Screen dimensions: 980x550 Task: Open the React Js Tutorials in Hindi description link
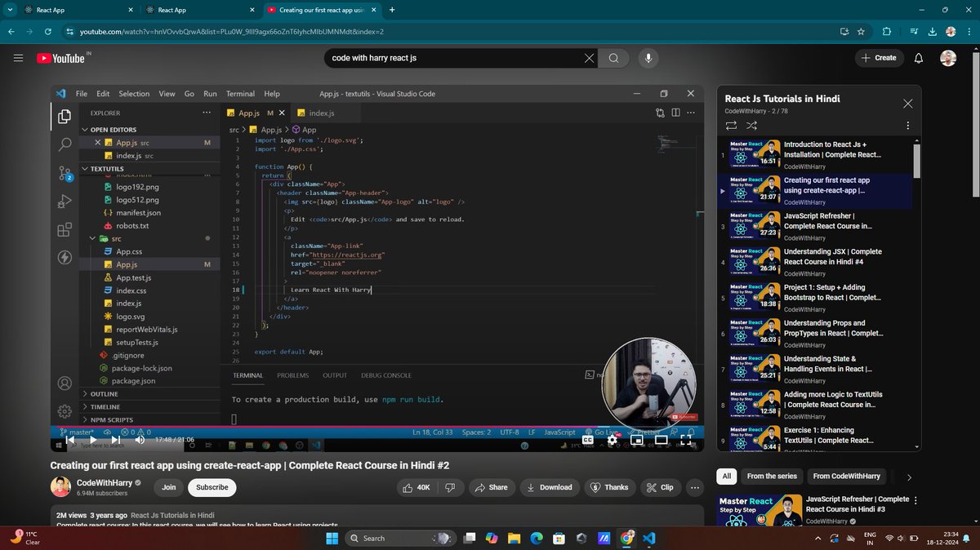(172, 515)
